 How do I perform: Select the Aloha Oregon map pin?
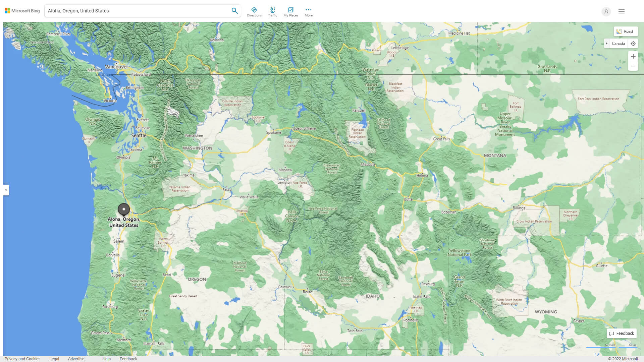pos(124,209)
